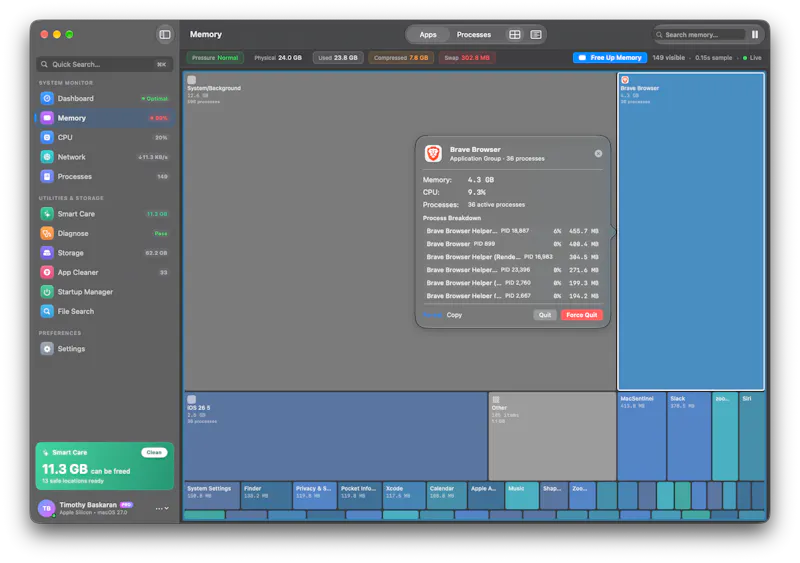
Task: Click the Physical 24.0 GB label
Action: coord(278,58)
